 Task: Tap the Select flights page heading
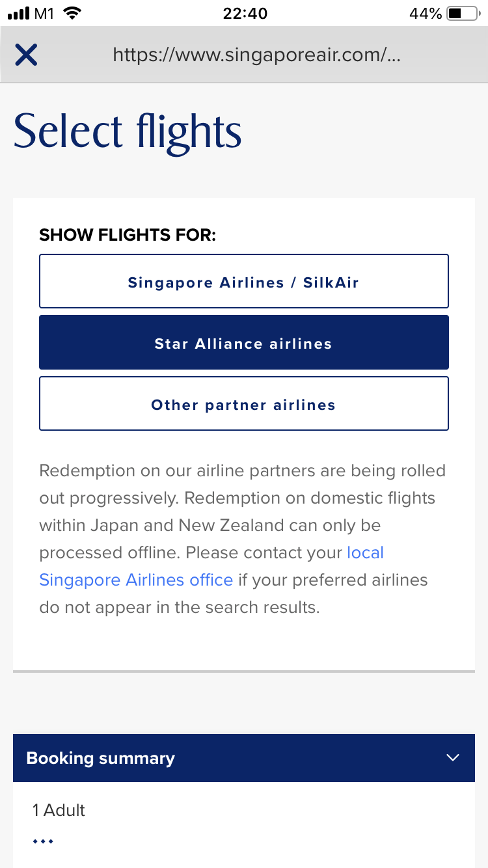(128, 132)
